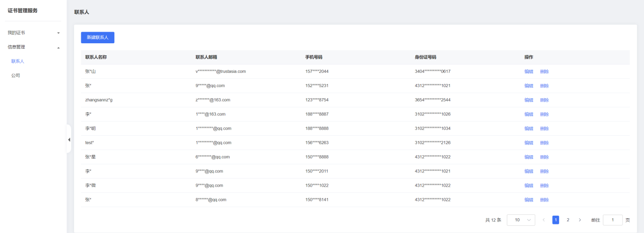Image resolution: width=644 pixels, height=233 pixels.
Task: Click ID number ending in 1034
Action: (x=433, y=128)
